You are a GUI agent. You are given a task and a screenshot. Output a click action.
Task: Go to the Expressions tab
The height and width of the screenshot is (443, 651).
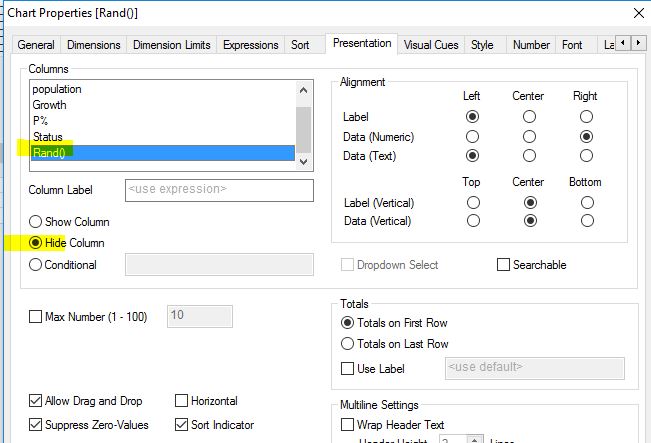pyautogui.click(x=250, y=45)
